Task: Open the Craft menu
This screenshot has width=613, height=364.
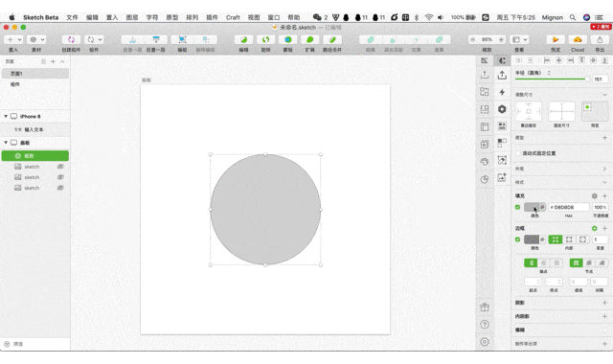Action: (233, 17)
